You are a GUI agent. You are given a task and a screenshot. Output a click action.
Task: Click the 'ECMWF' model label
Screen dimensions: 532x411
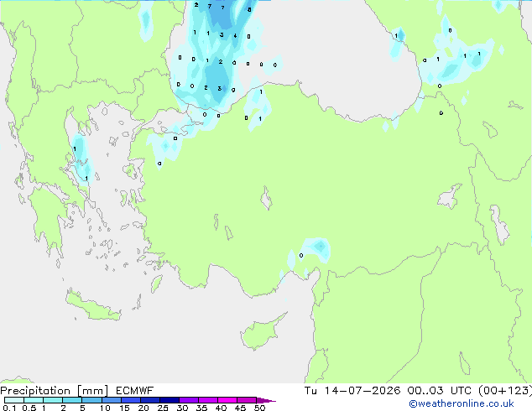[x=135, y=391]
